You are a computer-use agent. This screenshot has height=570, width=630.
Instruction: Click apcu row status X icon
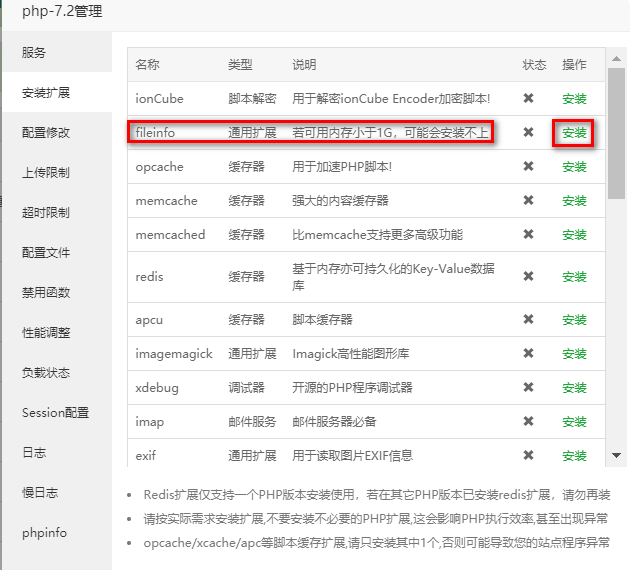[x=528, y=319]
